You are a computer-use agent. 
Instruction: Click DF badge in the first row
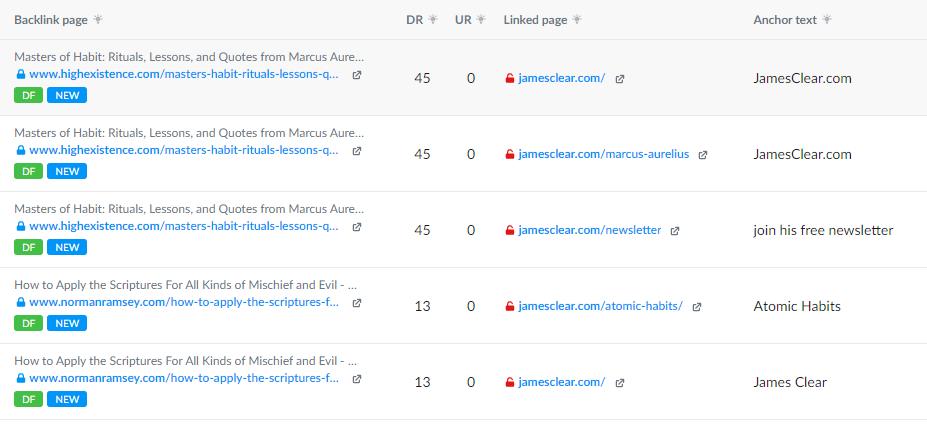tap(28, 95)
